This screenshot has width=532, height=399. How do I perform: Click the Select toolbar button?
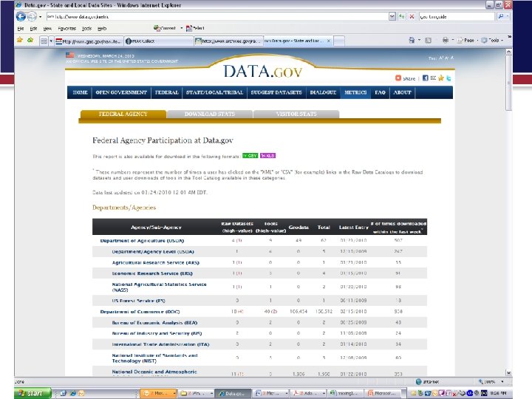[x=195, y=28]
